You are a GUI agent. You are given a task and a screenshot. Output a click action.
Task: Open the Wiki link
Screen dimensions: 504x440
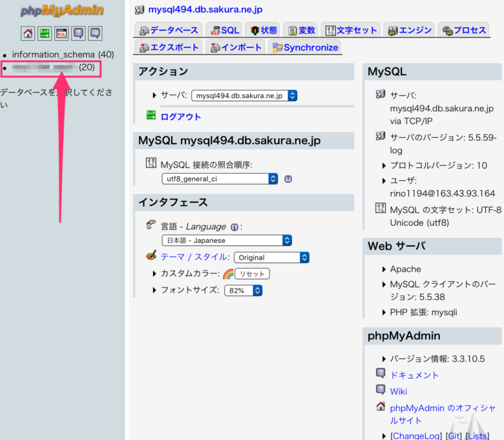(x=399, y=392)
